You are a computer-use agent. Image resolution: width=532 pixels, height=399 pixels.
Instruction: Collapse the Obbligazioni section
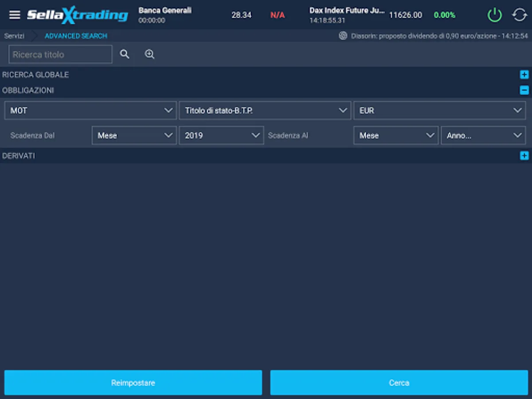(x=524, y=90)
